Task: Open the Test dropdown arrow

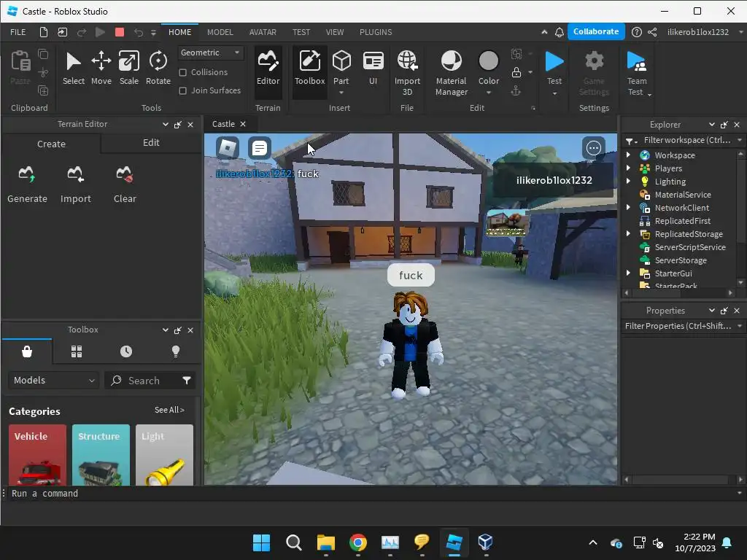Action: pos(554,93)
